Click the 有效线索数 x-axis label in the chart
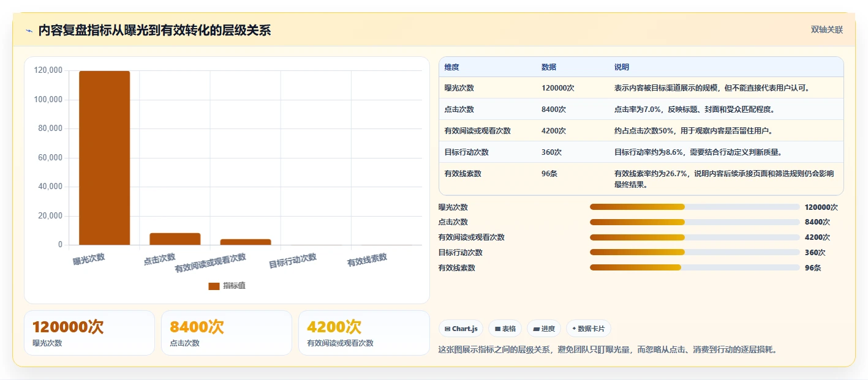The width and height of the screenshot is (868, 380). coord(368,260)
